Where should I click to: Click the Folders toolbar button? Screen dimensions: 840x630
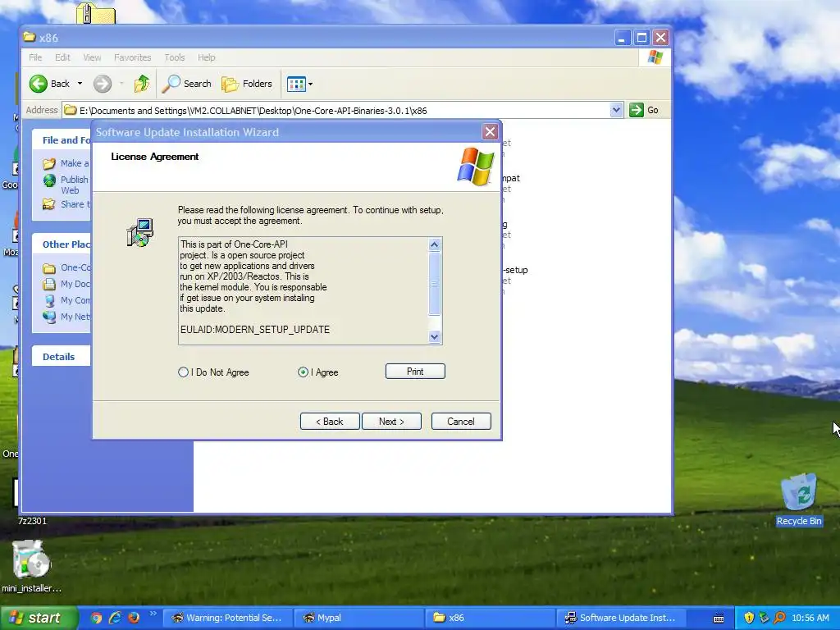pos(247,84)
